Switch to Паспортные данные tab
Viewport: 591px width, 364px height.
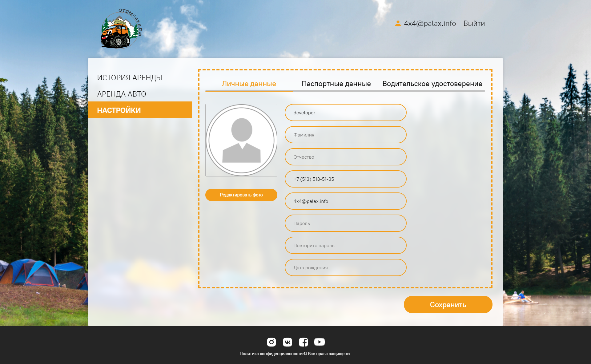point(336,84)
